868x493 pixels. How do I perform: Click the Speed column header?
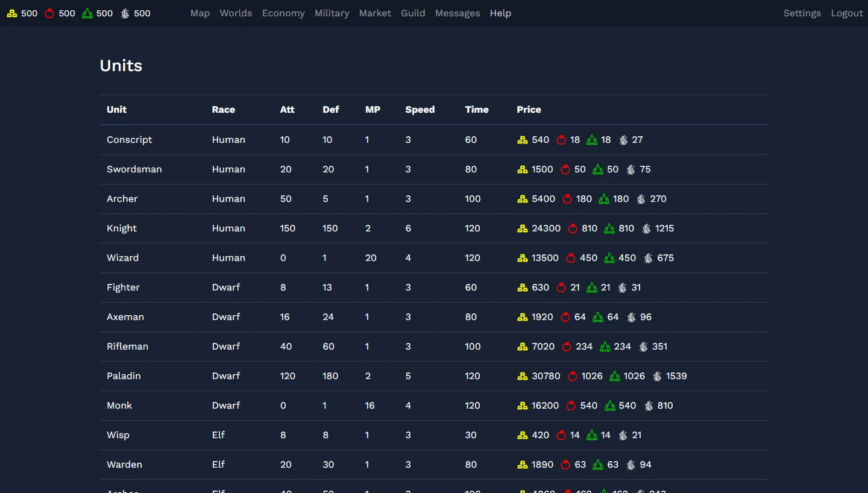[x=420, y=110]
